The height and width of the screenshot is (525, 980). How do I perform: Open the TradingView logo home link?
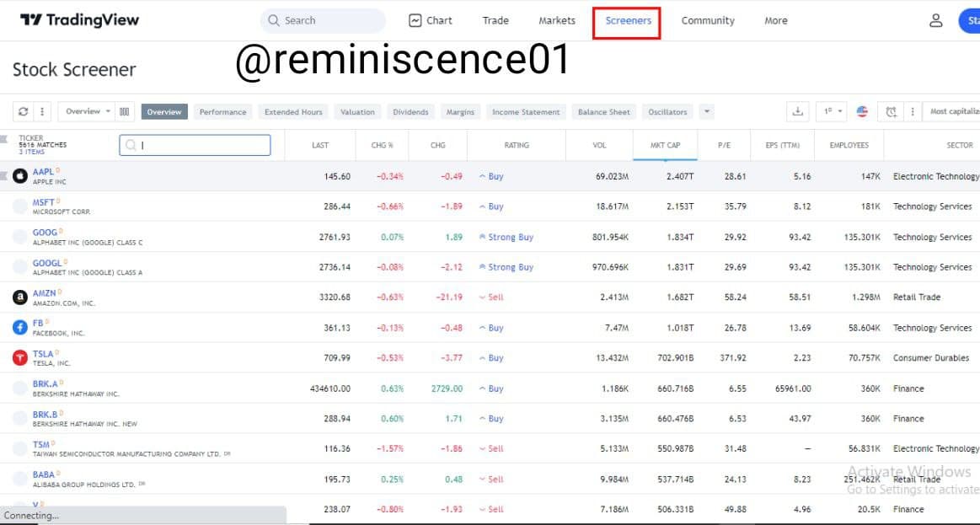(79, 20)
